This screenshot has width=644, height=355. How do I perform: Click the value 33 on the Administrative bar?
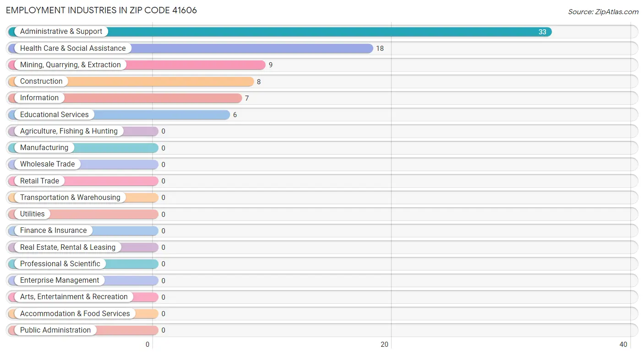point(542,32)
